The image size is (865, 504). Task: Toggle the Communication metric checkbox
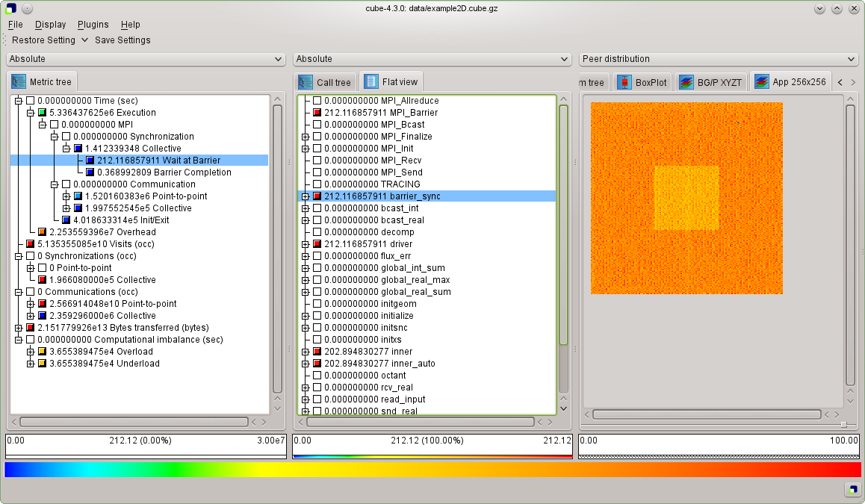coord(66,184)
